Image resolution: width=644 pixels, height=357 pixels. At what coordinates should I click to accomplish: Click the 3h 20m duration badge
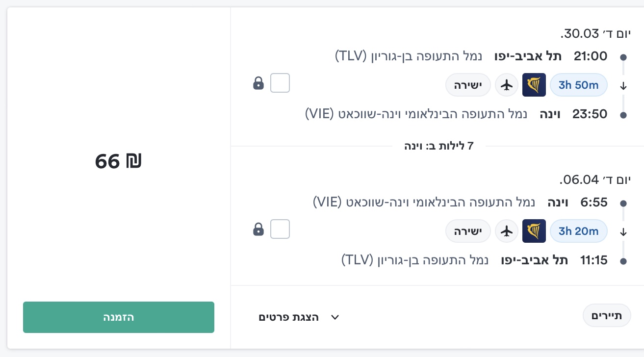(x=579, y=230)
